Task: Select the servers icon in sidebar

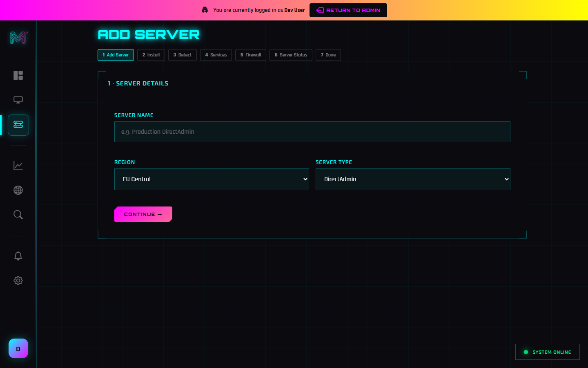Action: (x=18, y=125)
